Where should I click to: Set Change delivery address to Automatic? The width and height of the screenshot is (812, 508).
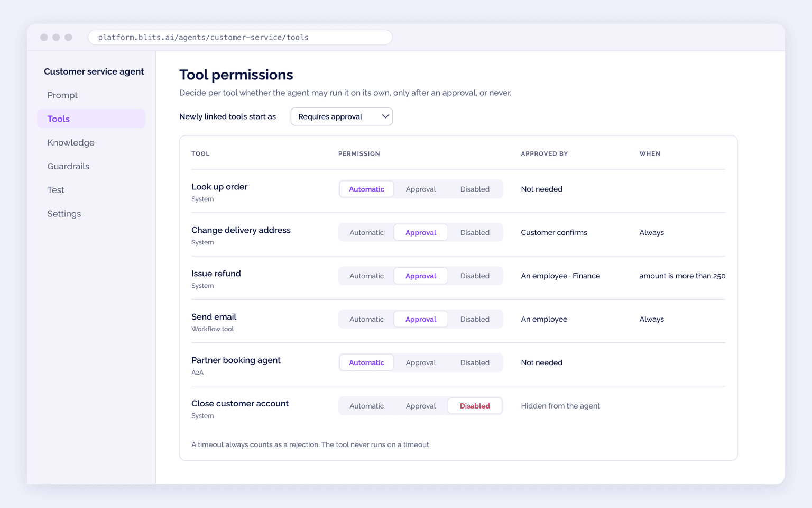[366, 232]
